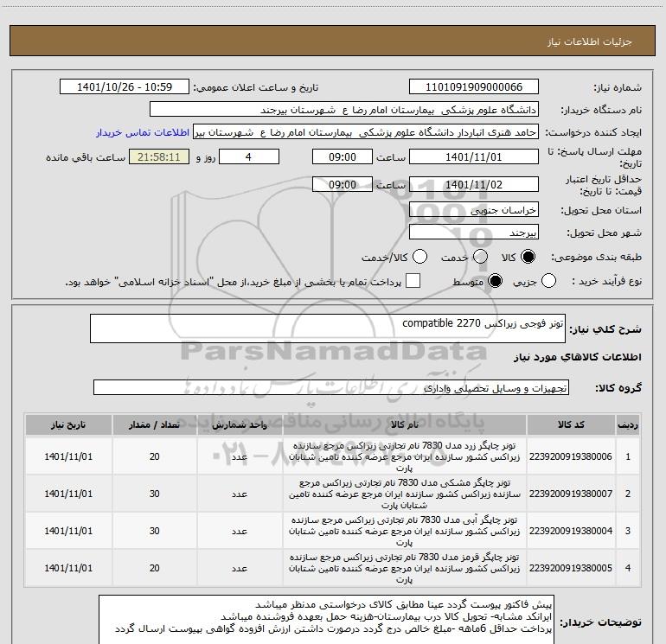Viewport: 666px width, 644px height.
Task: Click need date 1401/11/01 in row 4
Action: 68,568
